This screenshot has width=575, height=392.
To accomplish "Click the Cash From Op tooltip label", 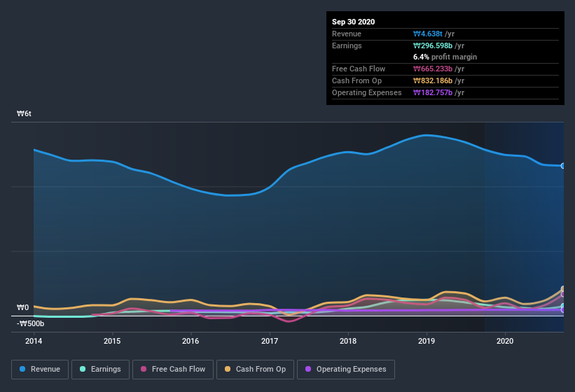I will (x=356, y=80).
